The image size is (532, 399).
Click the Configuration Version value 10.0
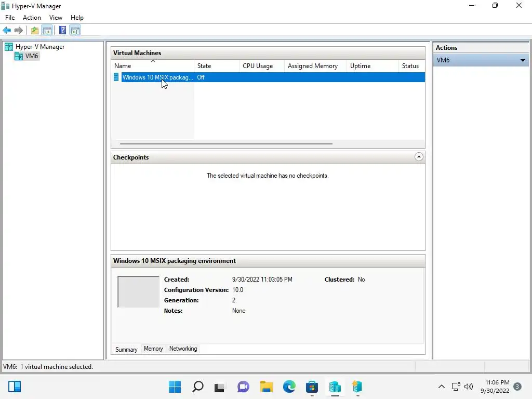click(238, 290)
